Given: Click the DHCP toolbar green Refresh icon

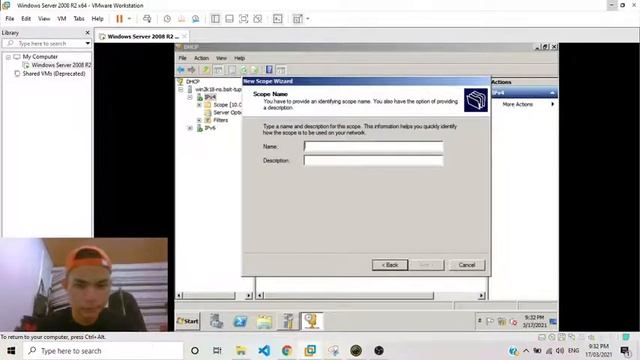Looking at the screenshot, I should tap(244, 70).
